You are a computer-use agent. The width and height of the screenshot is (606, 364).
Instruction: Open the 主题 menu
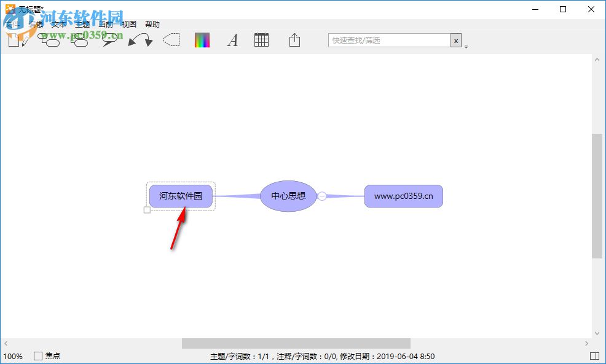[x=82, y=24]
